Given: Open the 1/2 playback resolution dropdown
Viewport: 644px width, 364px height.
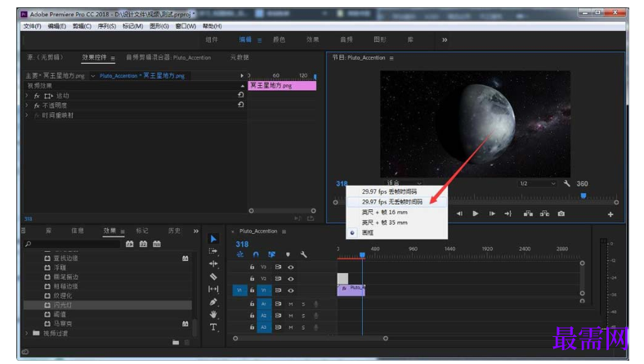Looking at the screenshot, I should 538,183.
